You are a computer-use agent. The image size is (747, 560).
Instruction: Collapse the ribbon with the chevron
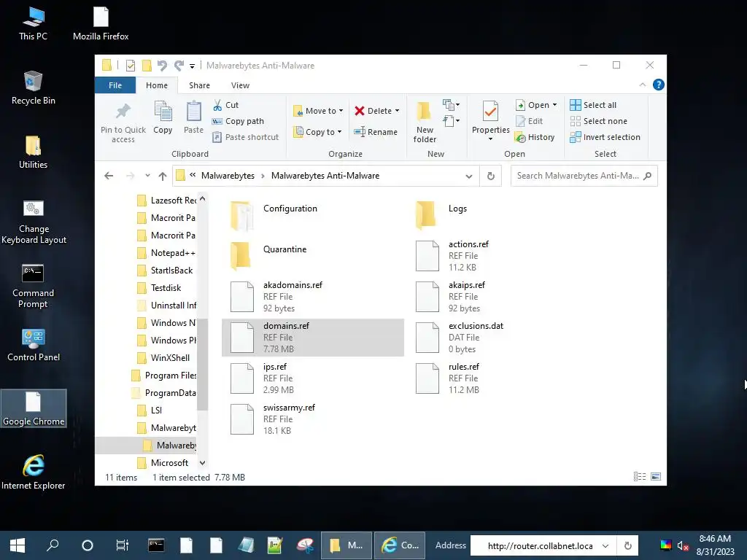(x=642, y=85)
